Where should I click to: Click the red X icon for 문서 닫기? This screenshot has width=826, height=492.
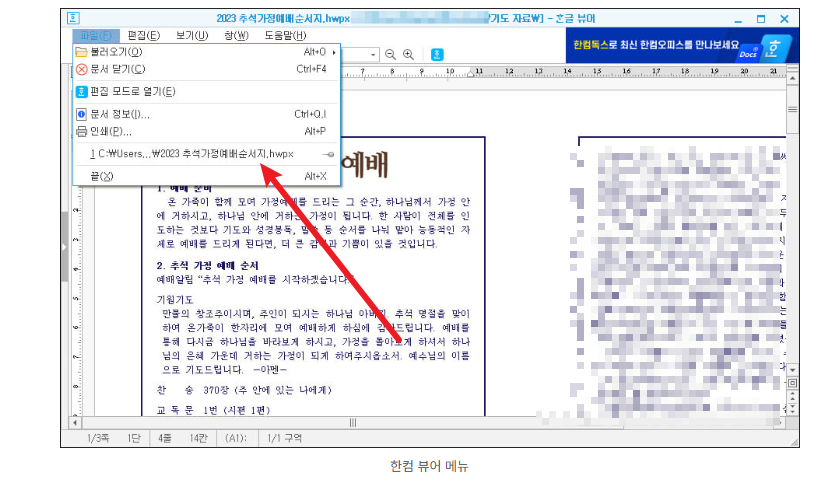pyautogui.click(x=81, y=69)
